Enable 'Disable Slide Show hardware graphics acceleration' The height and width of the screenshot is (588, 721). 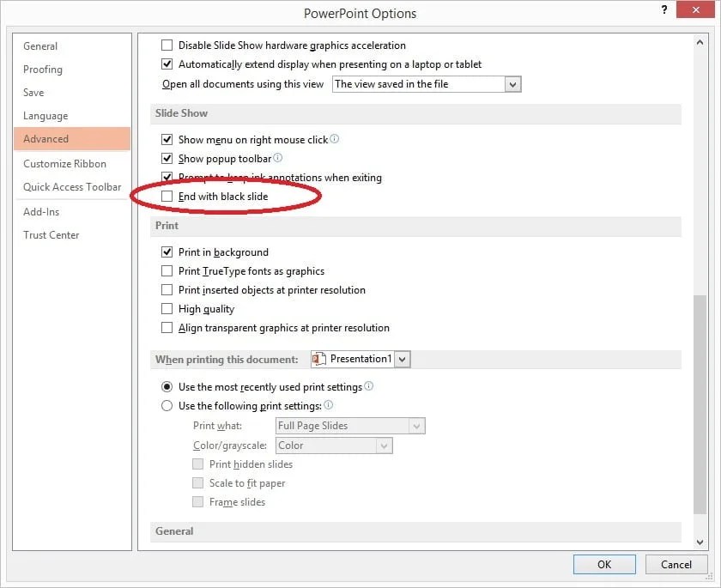coord(167,45)
